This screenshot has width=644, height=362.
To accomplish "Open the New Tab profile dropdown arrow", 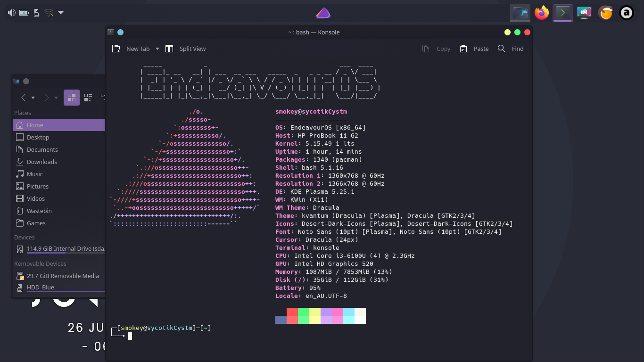I will 157,49.
